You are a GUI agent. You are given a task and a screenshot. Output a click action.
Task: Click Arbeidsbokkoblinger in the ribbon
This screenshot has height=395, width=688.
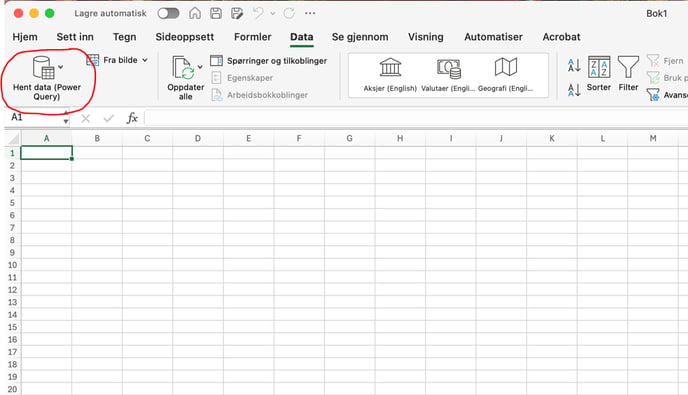[x=260, y=95]
